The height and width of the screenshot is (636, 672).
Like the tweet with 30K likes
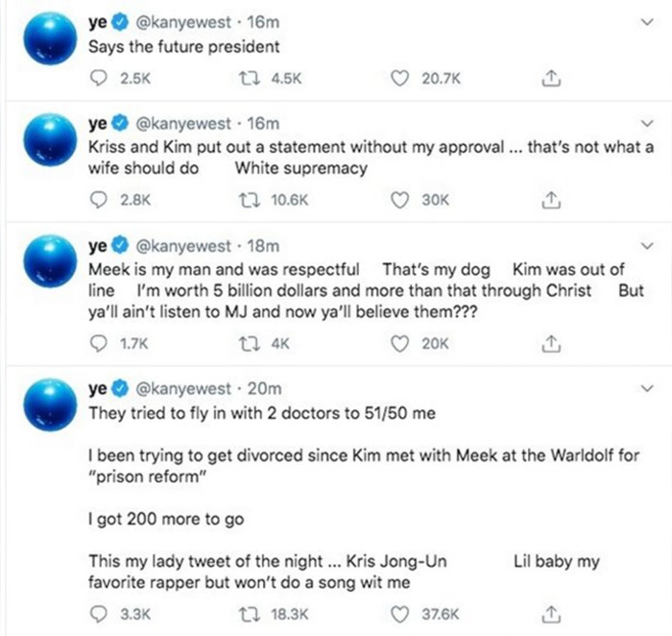coord(400,201)
